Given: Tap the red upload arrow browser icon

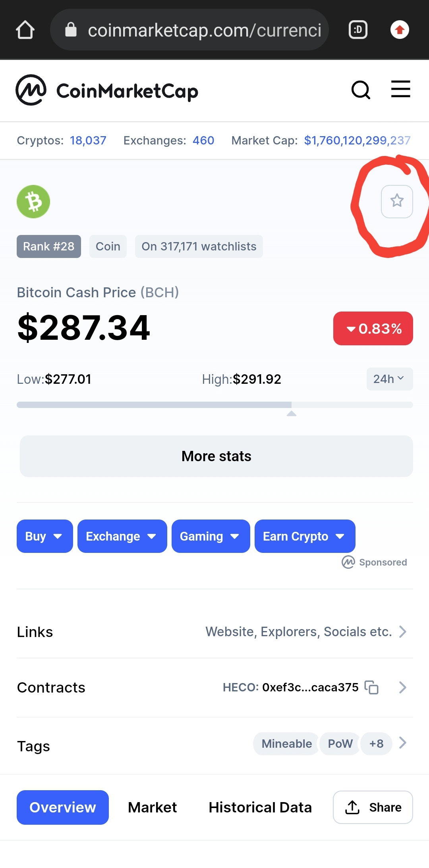Looking at the screenshot, I should (x=400, y=30).
